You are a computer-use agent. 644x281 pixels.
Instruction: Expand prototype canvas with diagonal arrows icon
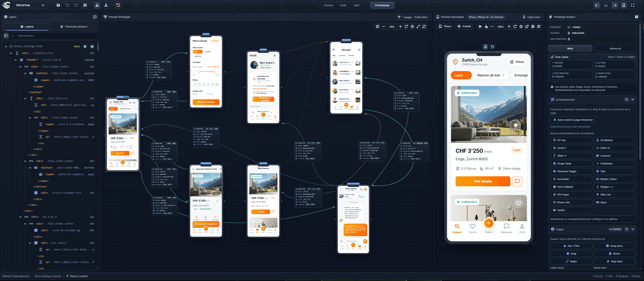tap(418, 27)
